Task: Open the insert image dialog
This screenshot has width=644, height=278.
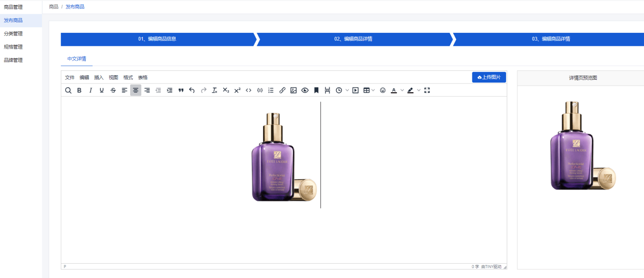Action: (x=294, y=90)
